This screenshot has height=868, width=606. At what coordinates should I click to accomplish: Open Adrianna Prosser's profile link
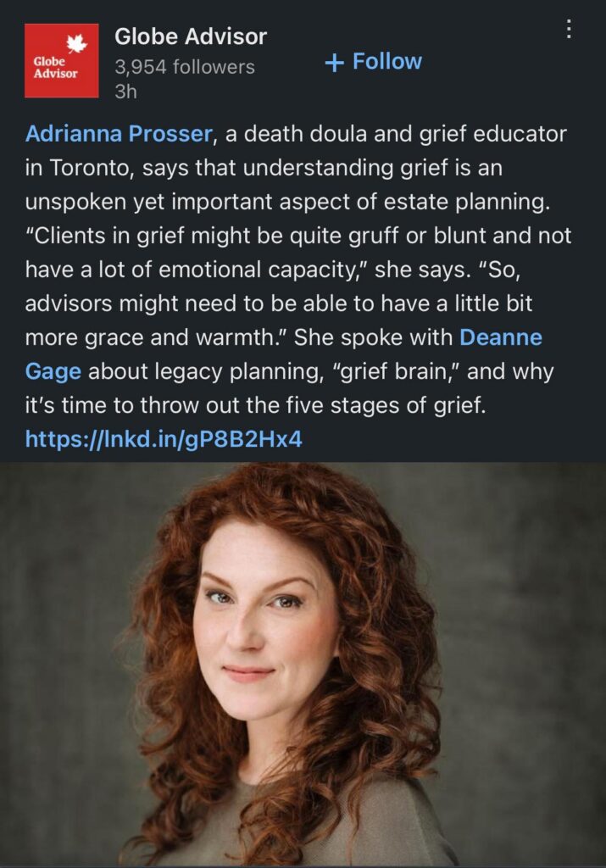(x=119, y=134)
